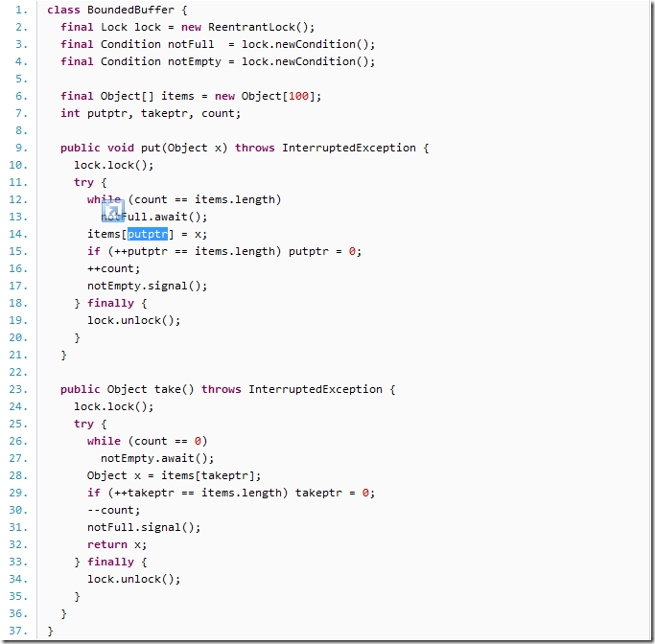Click line number 37. in the gutter
The image size is (655, 644).
click(x=18, y=631)
